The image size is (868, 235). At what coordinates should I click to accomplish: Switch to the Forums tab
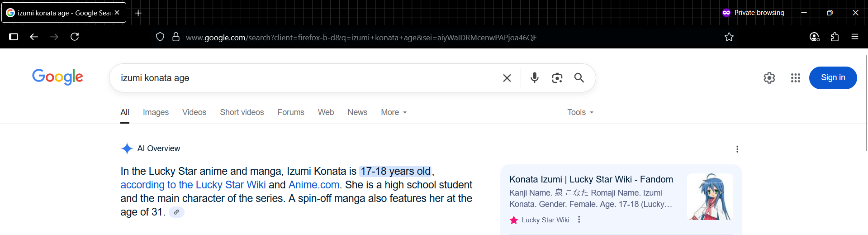coord(291,112)
